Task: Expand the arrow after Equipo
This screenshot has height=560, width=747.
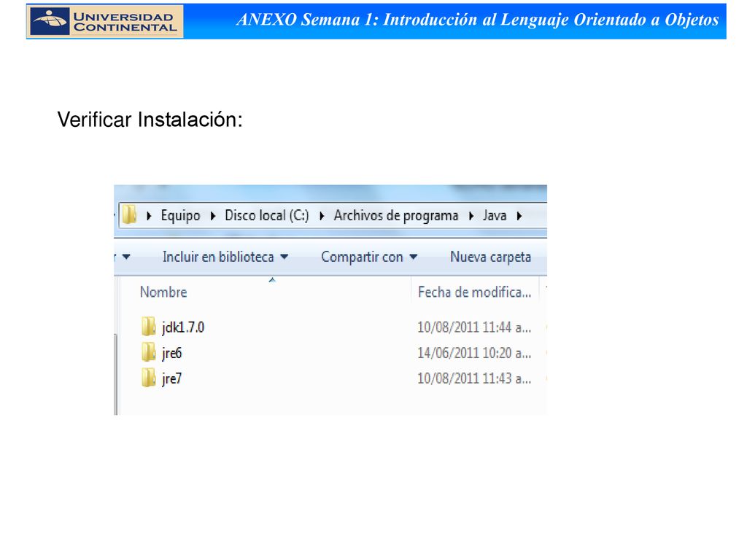Action: tap(213, 216)
